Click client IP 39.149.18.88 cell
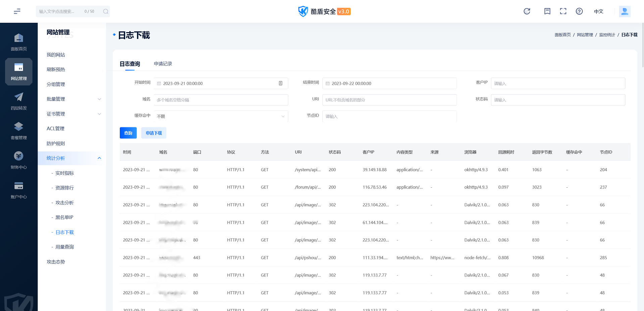This screenshot has width=644, height=311. click(x=375, y=170)
